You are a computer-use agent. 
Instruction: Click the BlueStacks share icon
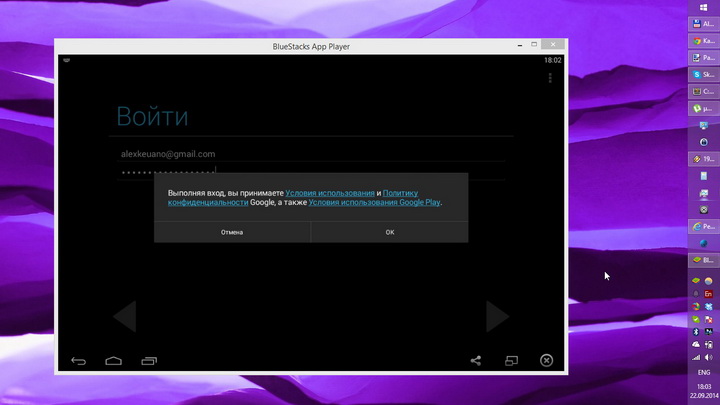click(476, 361)
